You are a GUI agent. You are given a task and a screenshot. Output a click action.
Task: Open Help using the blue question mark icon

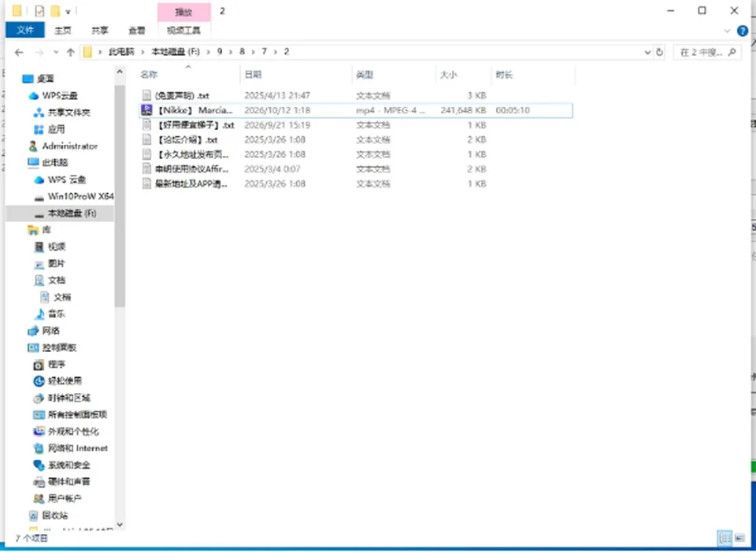[x=743, y=31]
